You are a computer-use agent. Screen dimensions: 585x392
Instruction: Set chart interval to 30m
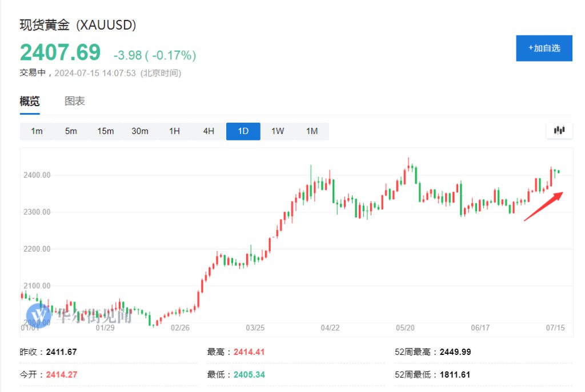click(140, 131)
